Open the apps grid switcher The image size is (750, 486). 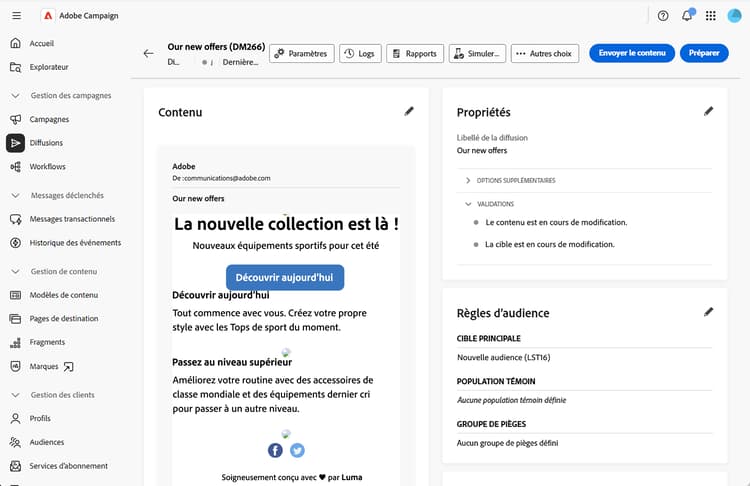coord(711,16)
